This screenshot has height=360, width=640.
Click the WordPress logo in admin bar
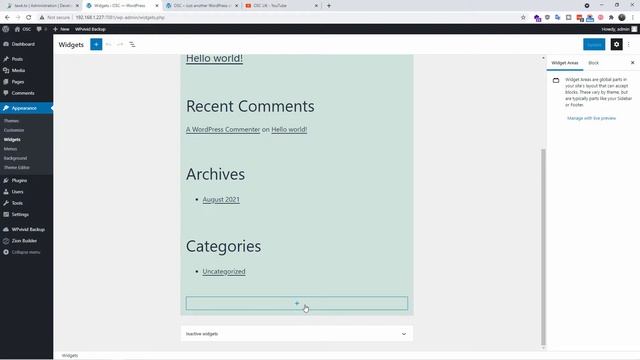6,29
